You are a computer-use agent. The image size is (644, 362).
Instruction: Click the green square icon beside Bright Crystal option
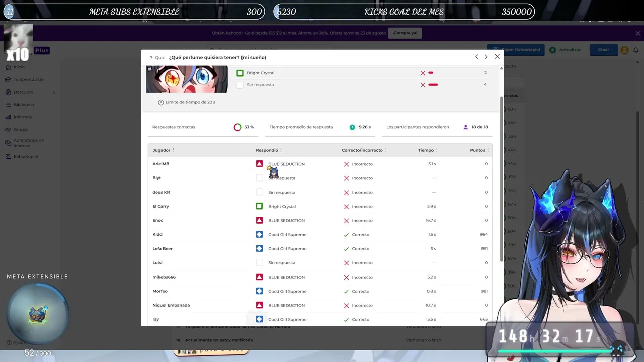(240, 73)
